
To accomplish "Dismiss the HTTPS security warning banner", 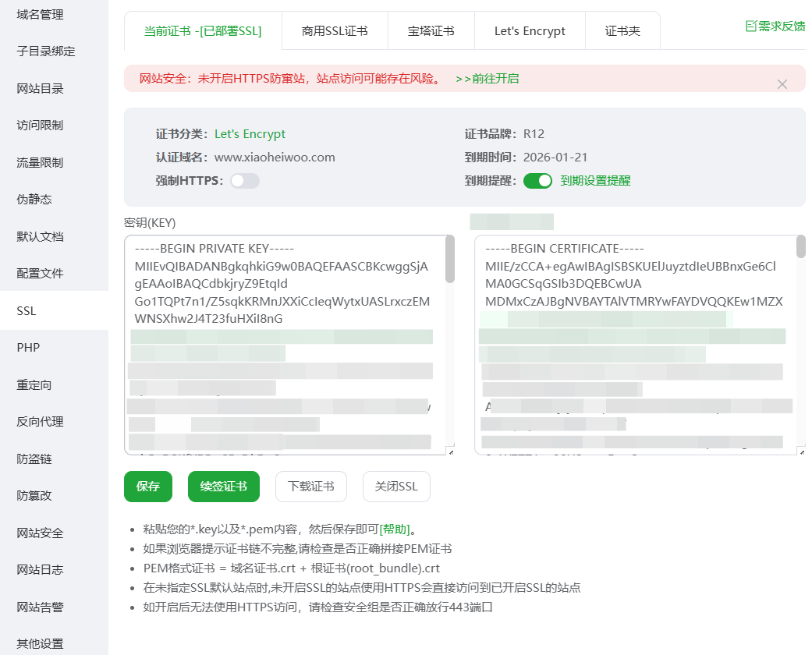I will (782, 83).
